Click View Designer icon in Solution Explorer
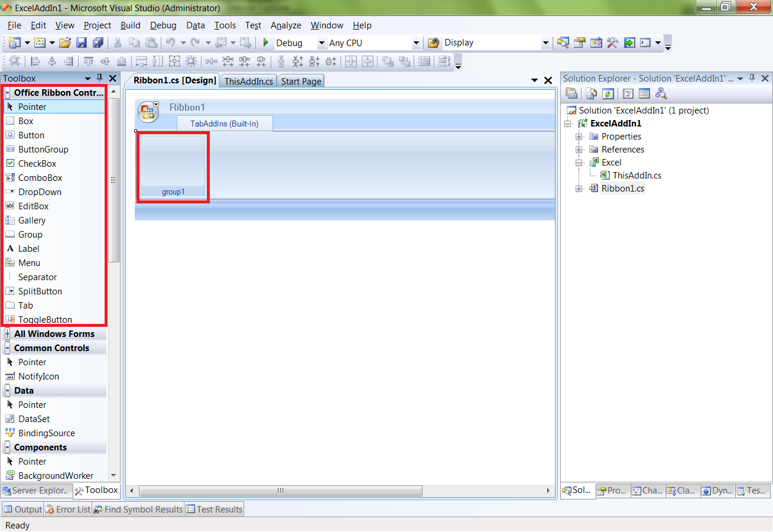Image resolution: width=773 pixels, height=532 pixels. tap(644, 93)
